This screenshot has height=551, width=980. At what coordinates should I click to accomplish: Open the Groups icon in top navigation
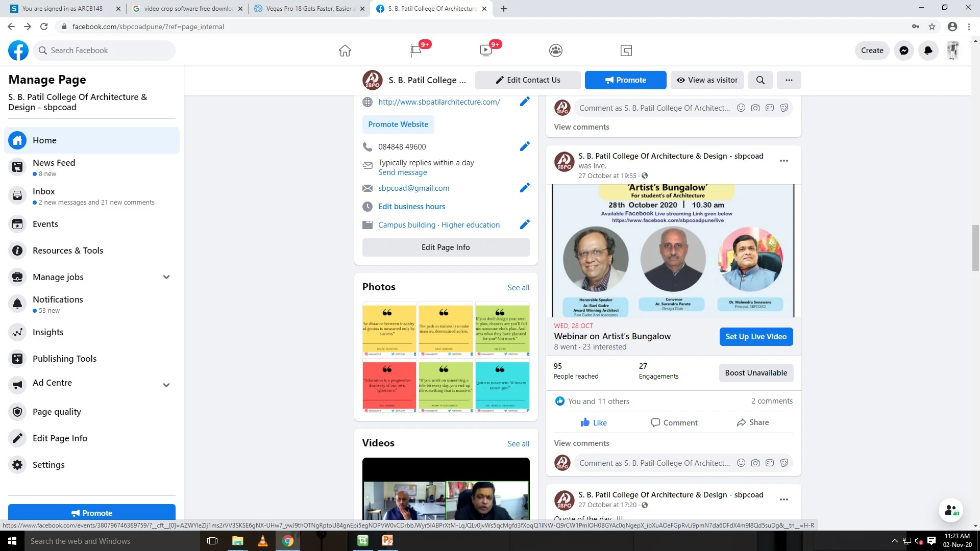click(556, 51)
